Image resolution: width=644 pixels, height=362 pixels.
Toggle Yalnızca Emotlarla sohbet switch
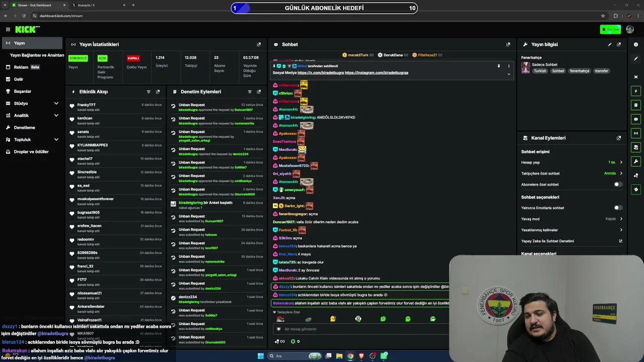point(618,208)
